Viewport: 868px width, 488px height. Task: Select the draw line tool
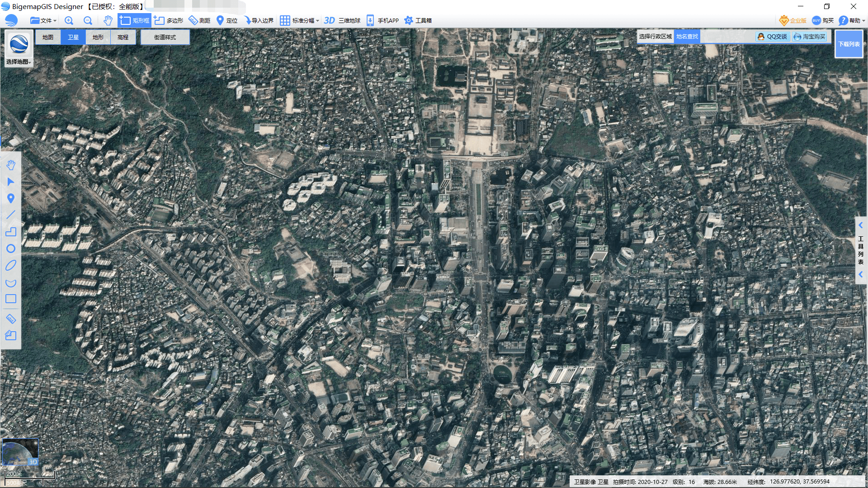point(11,215)
